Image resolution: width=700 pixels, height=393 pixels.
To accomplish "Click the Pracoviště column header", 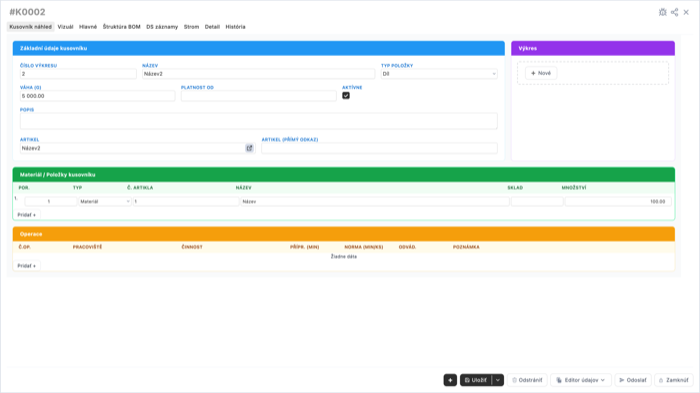I will [88, 247].
